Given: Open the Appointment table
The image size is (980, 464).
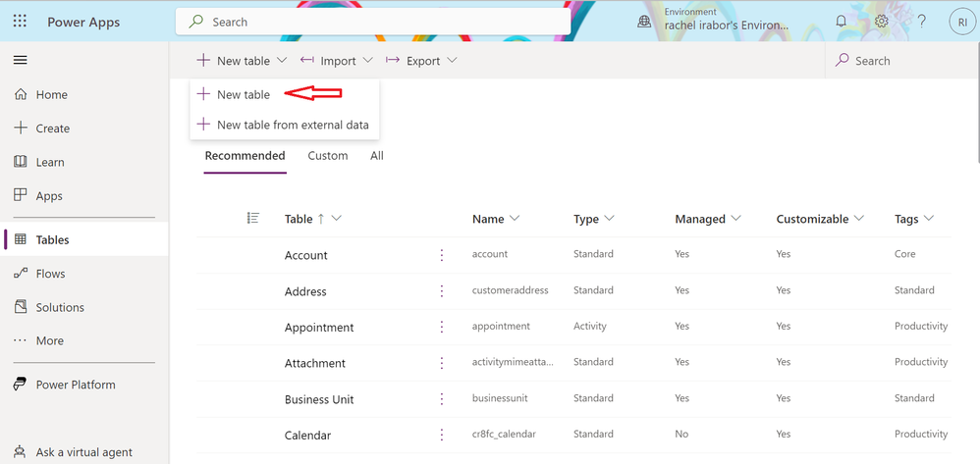Looking at the screenshot, I should pos(319,328).
